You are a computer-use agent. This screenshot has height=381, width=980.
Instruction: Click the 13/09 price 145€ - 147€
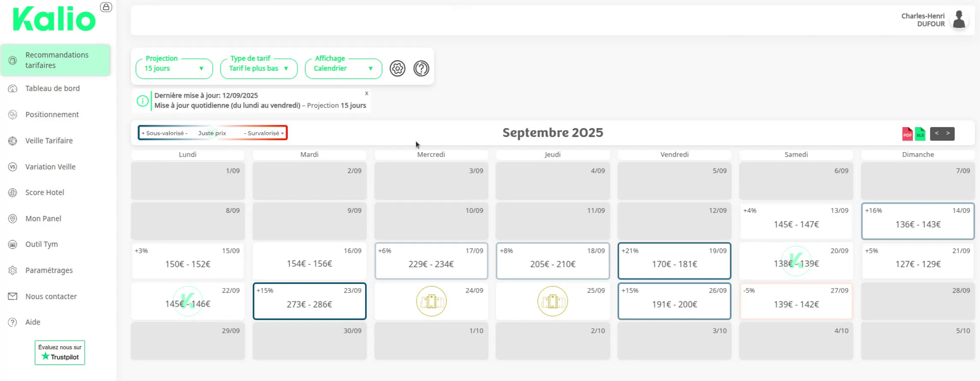pyautogui.click(x=796, y=224)
